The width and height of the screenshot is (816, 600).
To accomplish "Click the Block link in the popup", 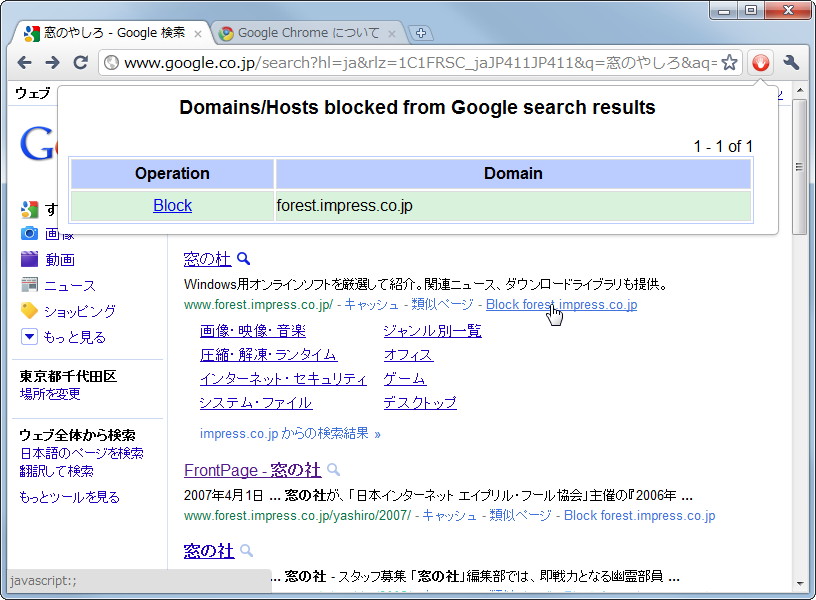I will click(172, 205).
